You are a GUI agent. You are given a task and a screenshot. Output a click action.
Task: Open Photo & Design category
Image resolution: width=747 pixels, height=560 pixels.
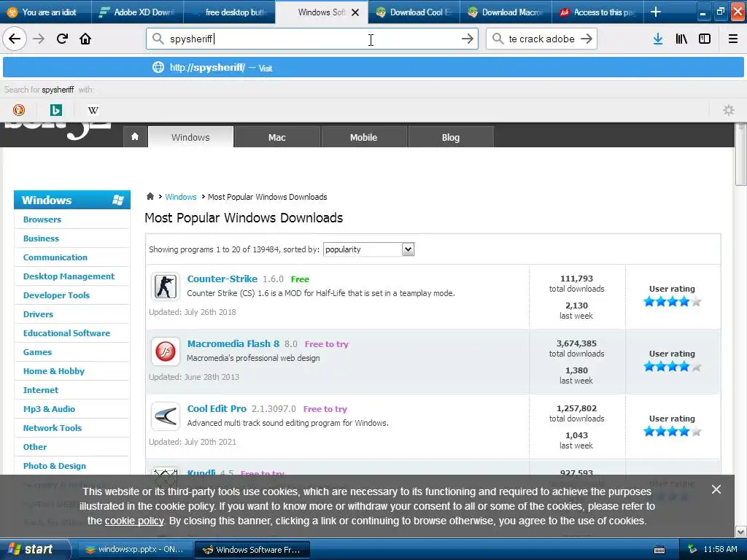(54, 466)
